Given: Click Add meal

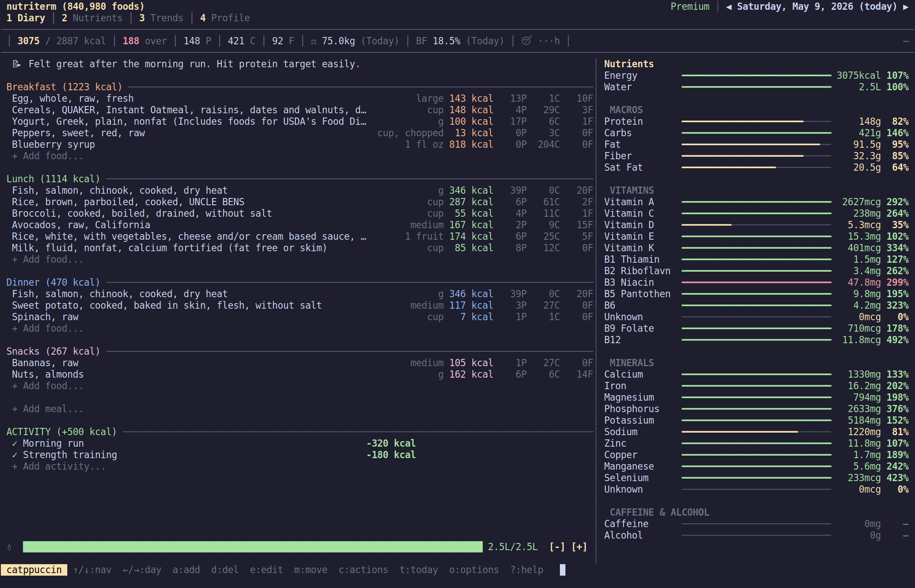Looking at the screenshot, I should [x=47, y=409].
